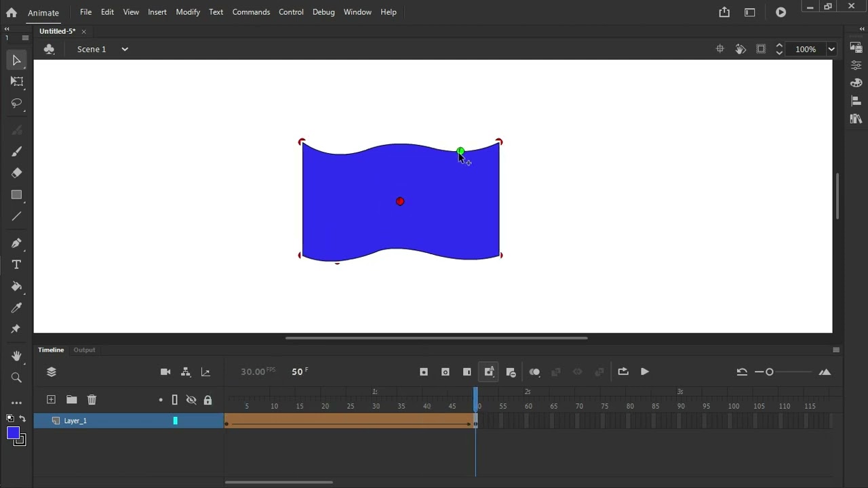Toggle visibility of all layers
The width and height of the screenshot is (868, 488).
(x=191, y=400)
